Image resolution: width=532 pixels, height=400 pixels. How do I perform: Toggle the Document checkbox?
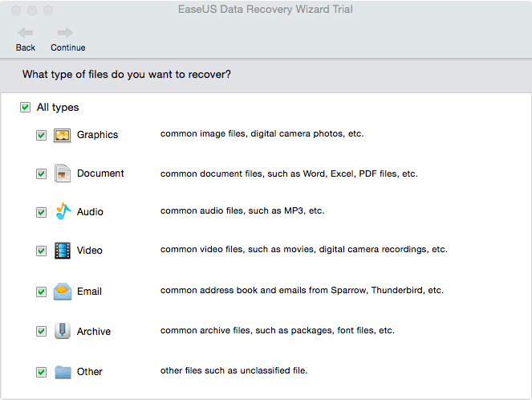(x=42, y=173)
